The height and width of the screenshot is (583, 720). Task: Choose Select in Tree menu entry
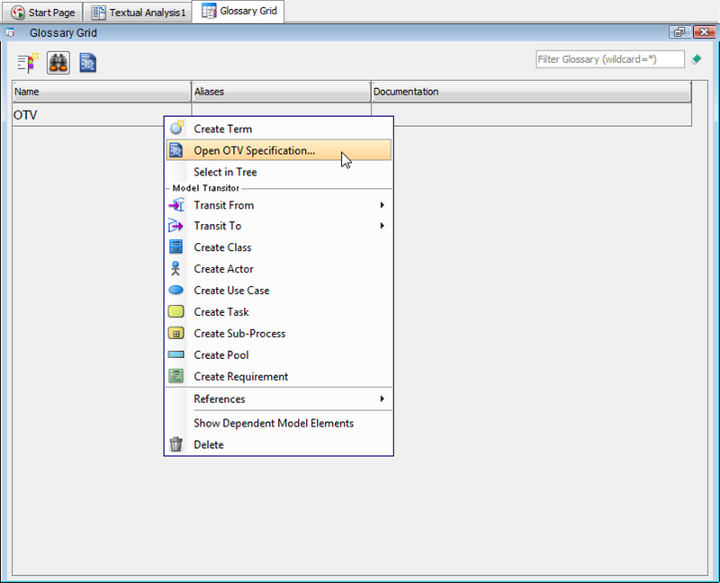225,172
